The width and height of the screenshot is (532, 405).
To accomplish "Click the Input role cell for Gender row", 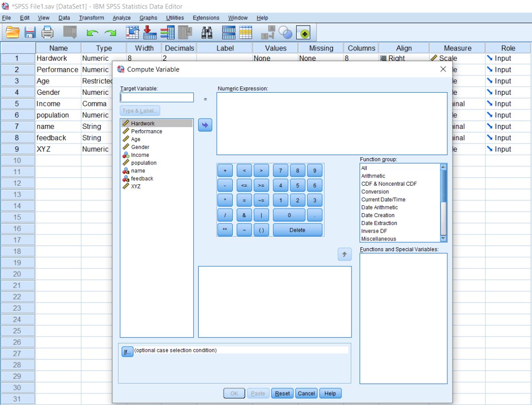I will [508, 92].
